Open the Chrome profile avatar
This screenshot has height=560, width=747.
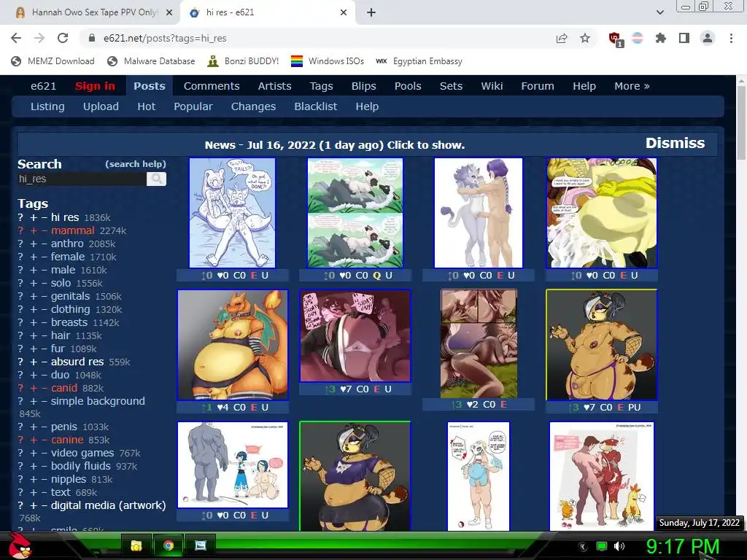tap(708, 38)
